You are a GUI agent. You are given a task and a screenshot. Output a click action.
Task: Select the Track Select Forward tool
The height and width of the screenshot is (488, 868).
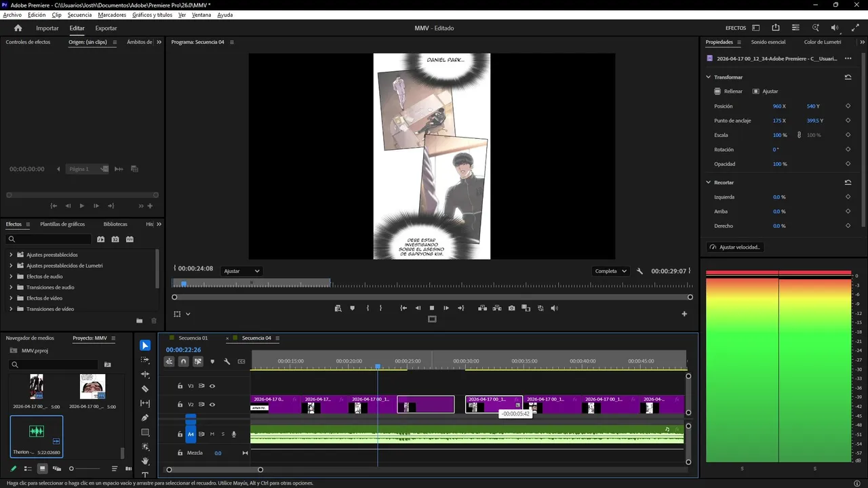pos(145,360)
